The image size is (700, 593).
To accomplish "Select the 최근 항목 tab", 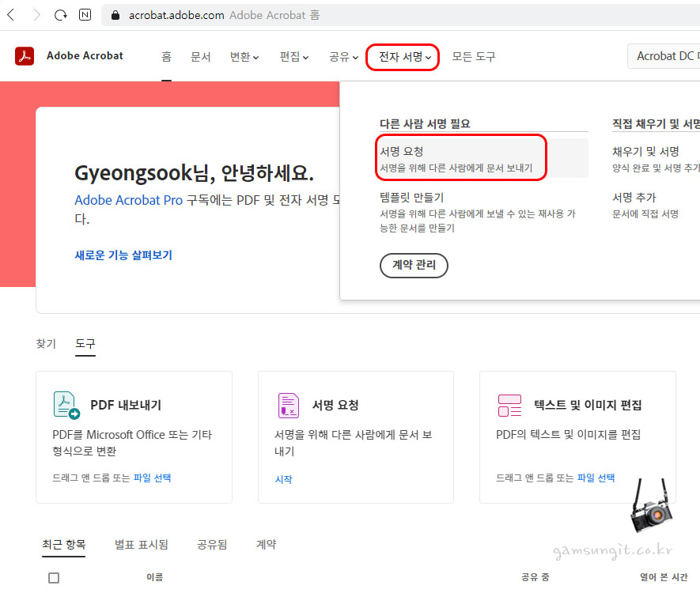I will [64, 544].
